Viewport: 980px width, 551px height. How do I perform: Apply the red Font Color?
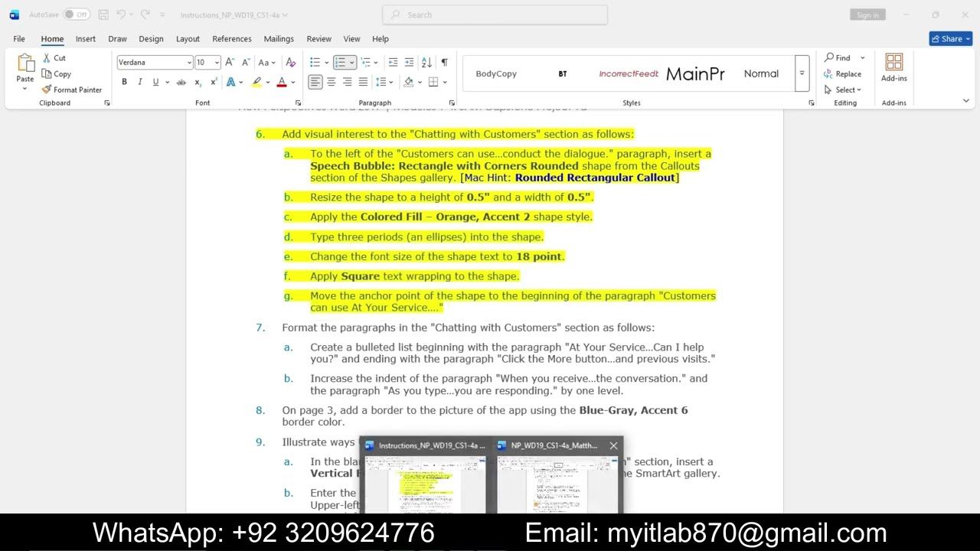coord(282,82)
